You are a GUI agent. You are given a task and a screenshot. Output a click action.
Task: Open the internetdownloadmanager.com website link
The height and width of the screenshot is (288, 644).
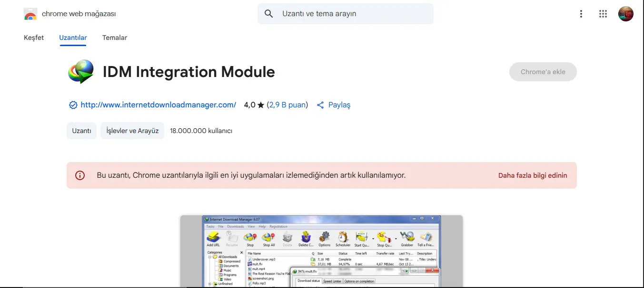tap(159, 105)
